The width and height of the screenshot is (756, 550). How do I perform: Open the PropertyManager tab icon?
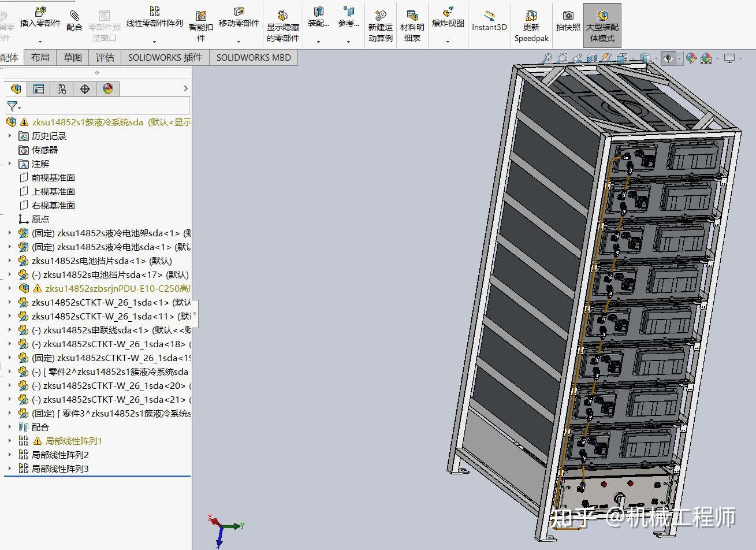[39, 88]
